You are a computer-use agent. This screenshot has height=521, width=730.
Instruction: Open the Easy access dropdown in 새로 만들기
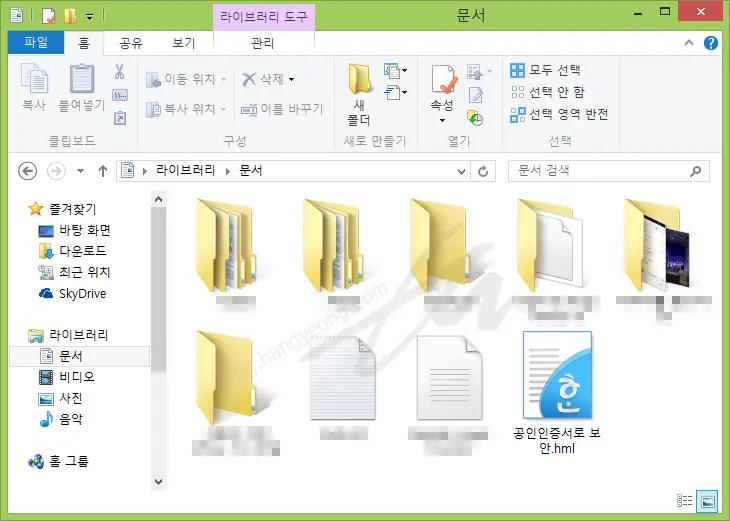click(395, 92)
